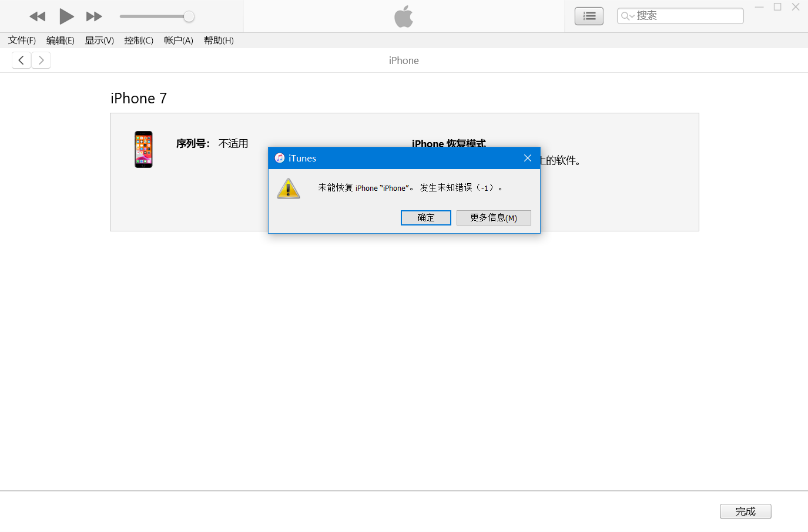Screen dimensions: 808x532
Task: Click the rewind previous track button
Action: 38,16
